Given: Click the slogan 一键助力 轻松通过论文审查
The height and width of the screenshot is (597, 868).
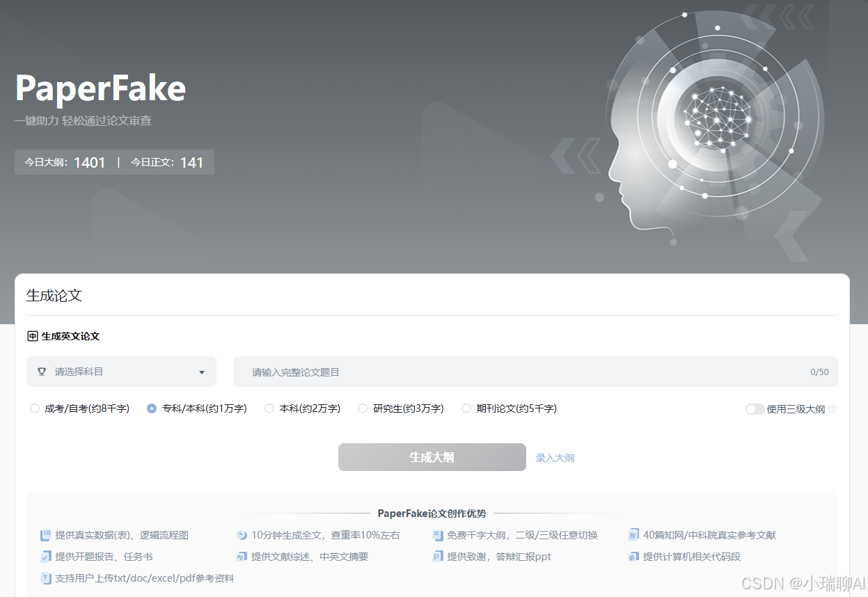Looking at the screenshot, I should click(83, 120).
